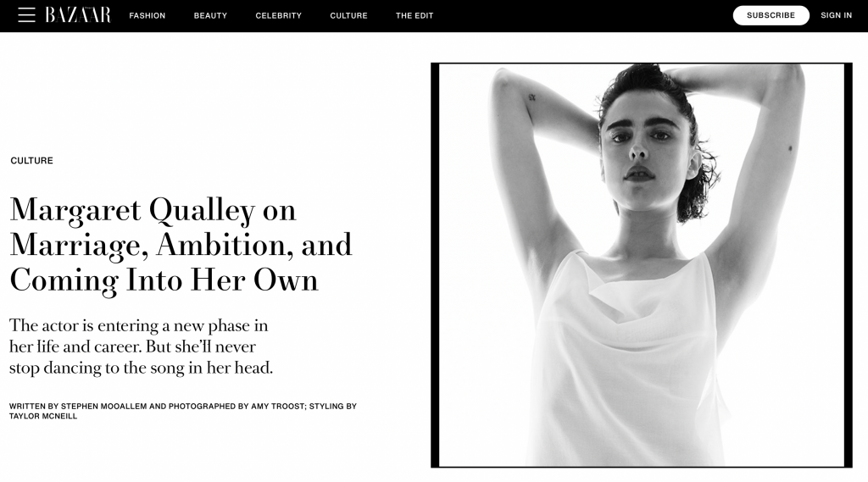Click the article subheading about new phase
The width and height of the screenshot is (868, 482).
tap(142, 346)
